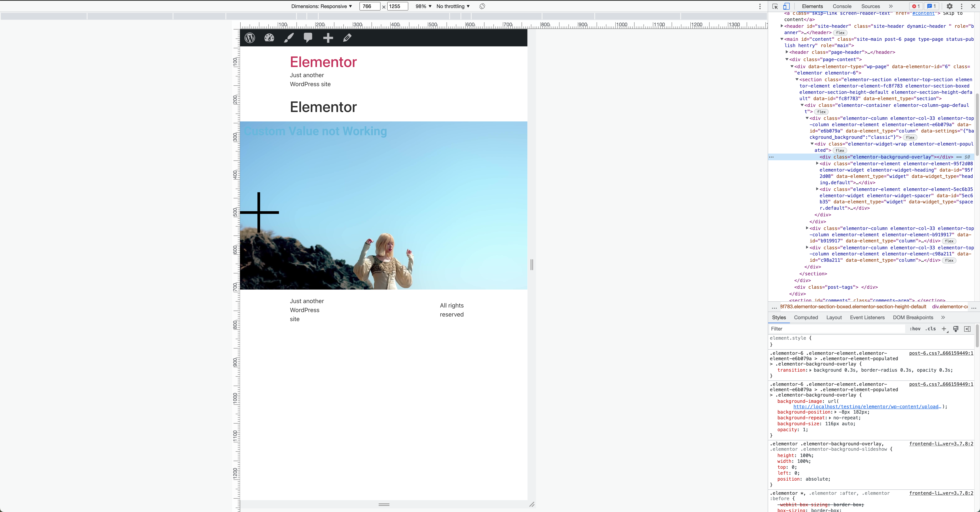Toggle the device toolbar icon
Image resolution: width=980 pixels, height=512 pixels.
pyautogui.click(x=786, y=6)
